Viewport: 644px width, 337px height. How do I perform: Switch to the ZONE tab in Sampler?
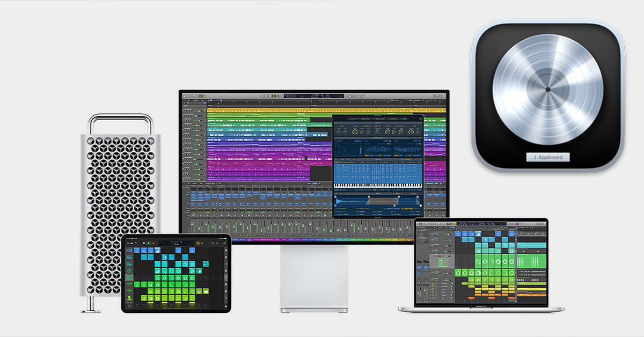[x=404, y=119]
